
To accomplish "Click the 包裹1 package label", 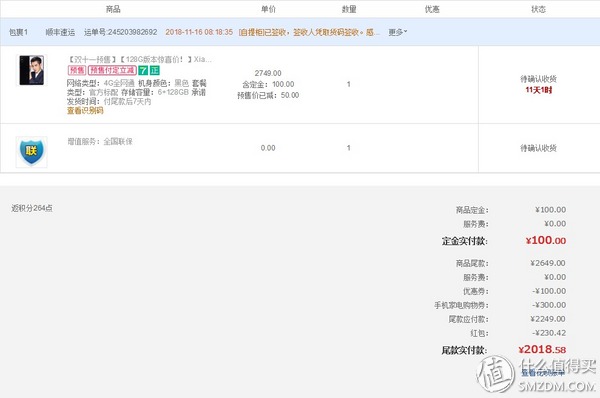I will point(18,32).
